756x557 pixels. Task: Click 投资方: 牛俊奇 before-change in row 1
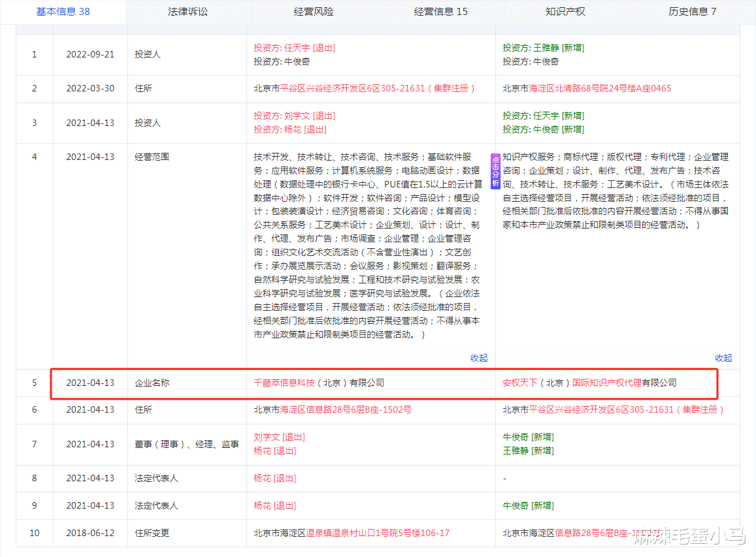[282, 61]
